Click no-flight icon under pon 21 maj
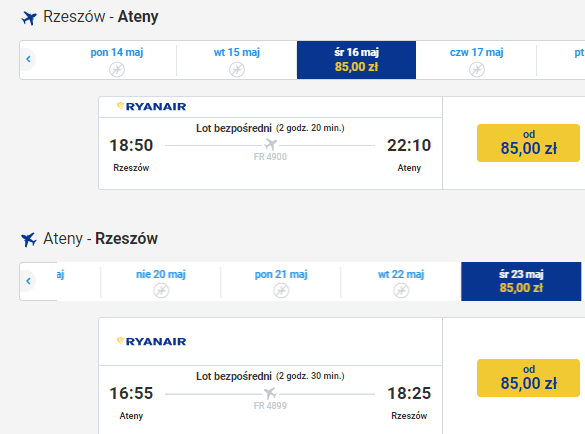This screenshot has width=585, height=434. coord(281,290)
